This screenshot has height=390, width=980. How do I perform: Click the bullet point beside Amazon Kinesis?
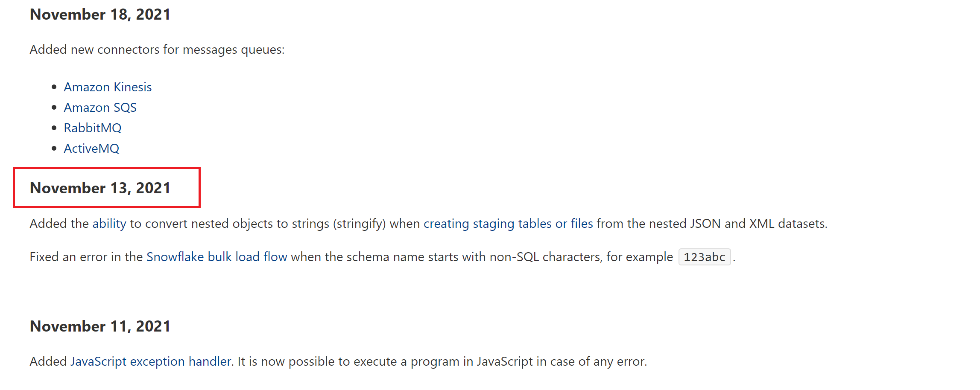(x=54, y=87)
